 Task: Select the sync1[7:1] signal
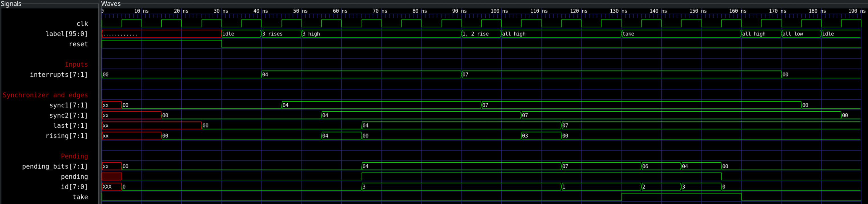(x=68, y=105)
